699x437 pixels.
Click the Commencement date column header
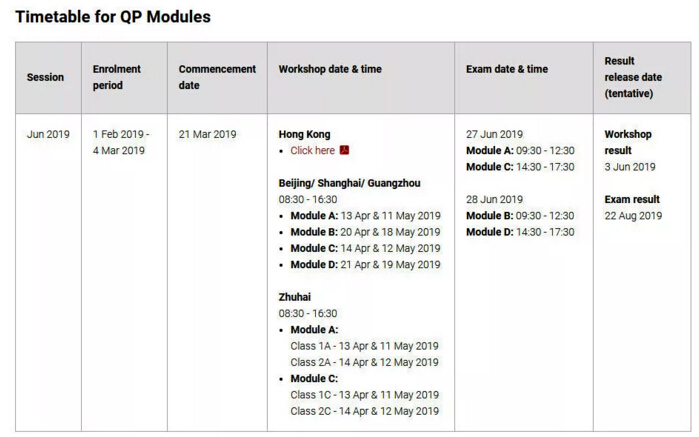[x=217, y=77]
